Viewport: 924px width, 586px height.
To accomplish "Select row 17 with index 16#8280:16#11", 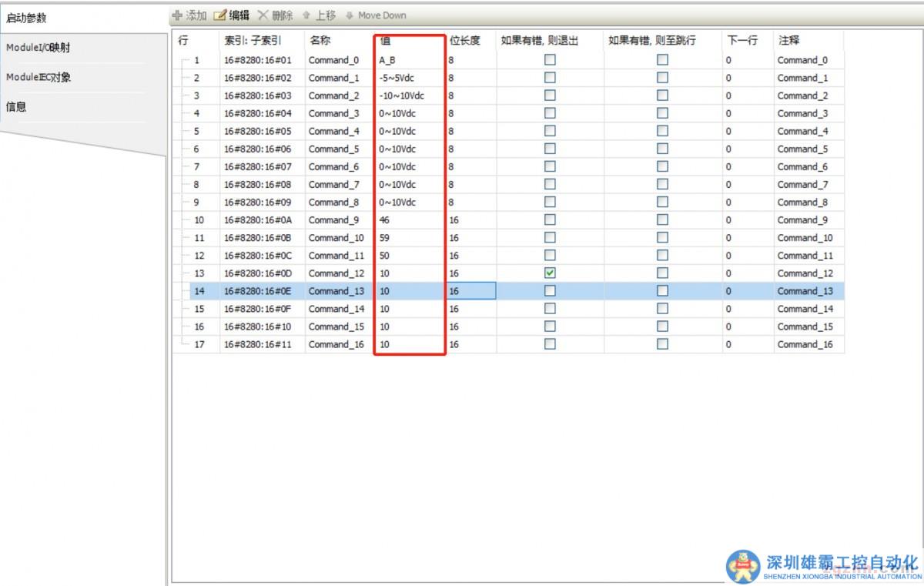I will [x=258, y=344].
